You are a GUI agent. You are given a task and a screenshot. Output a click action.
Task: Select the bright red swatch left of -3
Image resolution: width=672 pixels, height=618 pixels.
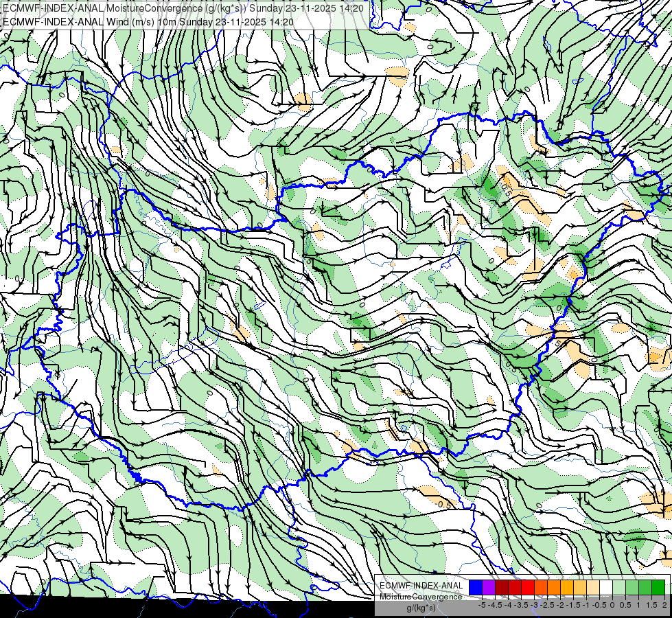click(528, 588)
